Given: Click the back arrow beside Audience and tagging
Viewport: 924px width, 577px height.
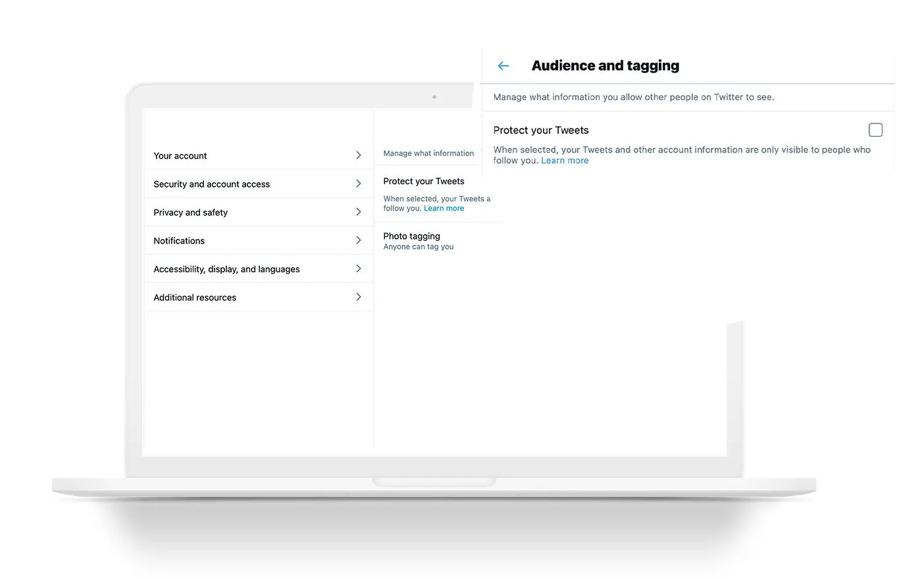Looking at the screenshot, I should 503,66.
